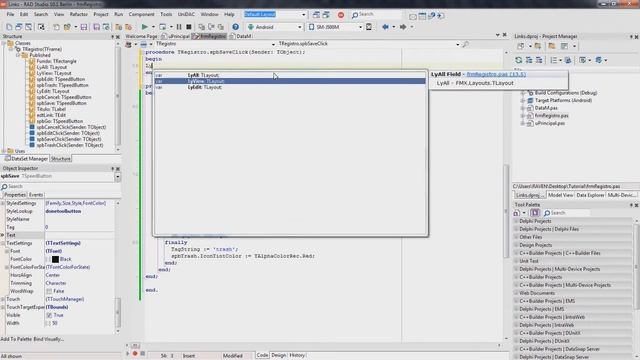This screenshot has height=360, width=640.
Task: Click the Save desktop layout icon
Action: click(316, 15)
